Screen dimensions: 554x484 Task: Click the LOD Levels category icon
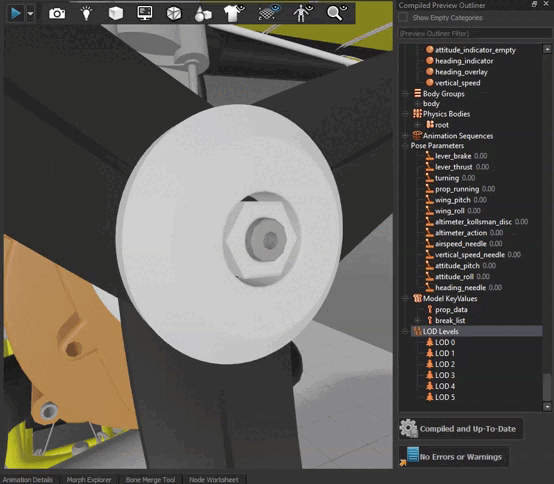pos(418,331)
